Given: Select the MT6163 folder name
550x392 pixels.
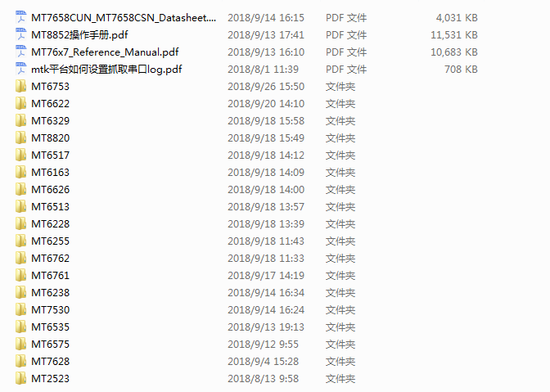Looking at the screenshot, I should point(51,172).
